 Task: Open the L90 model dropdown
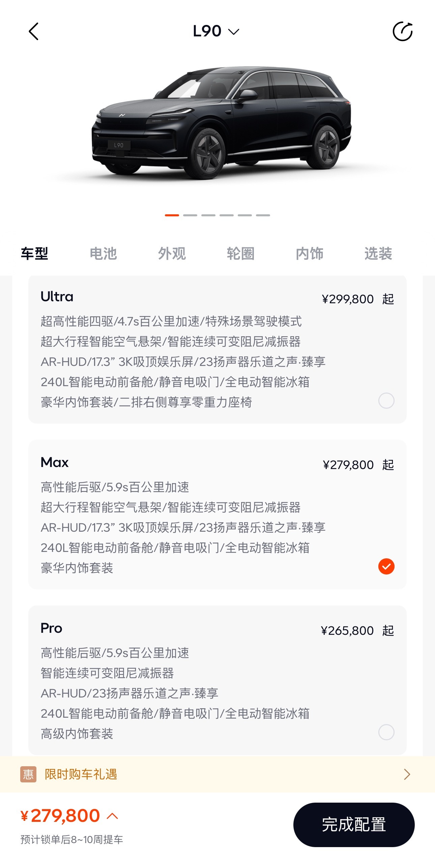tap(216, 31)
